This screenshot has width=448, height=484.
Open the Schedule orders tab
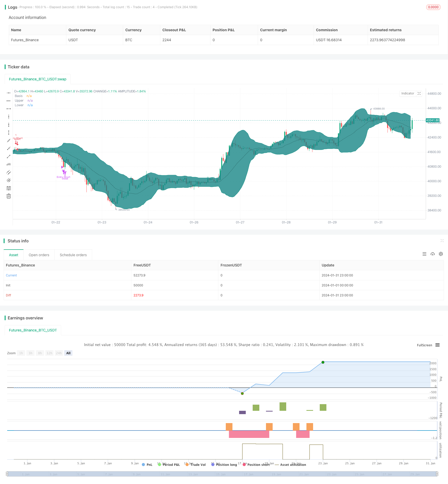[73, 255]
